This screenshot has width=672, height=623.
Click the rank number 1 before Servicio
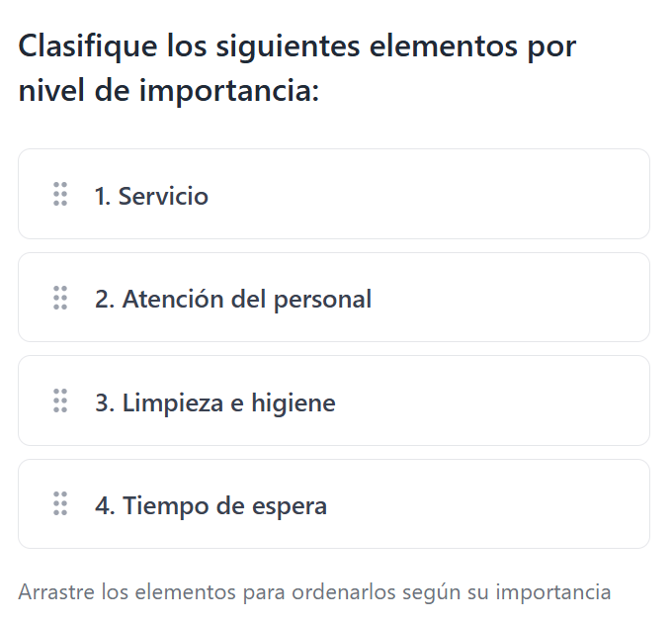[x=102, y=196]
